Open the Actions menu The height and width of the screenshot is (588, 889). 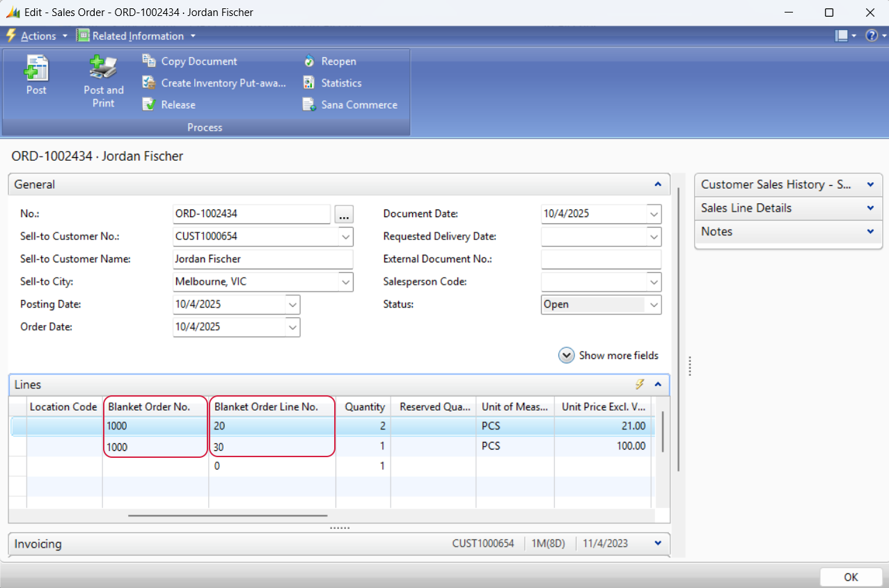pyautogui.click(x=38, y=35)
